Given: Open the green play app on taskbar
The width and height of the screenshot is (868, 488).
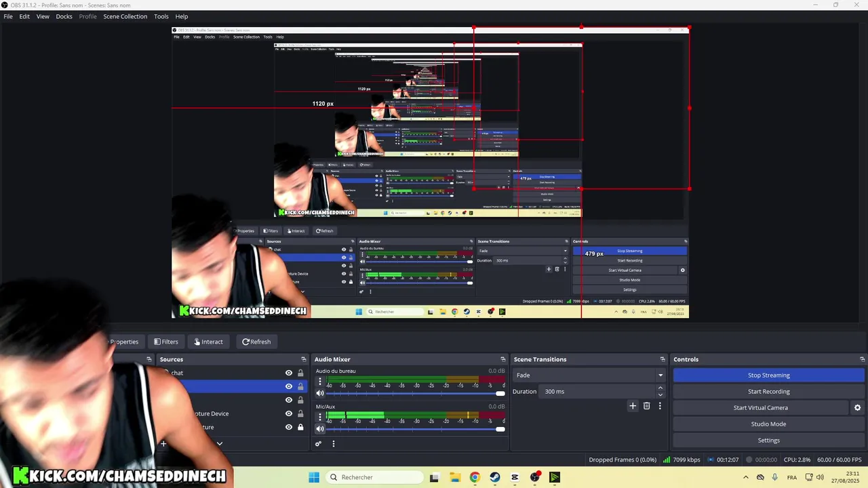Looking at the screenshot, I should (555, 477).
